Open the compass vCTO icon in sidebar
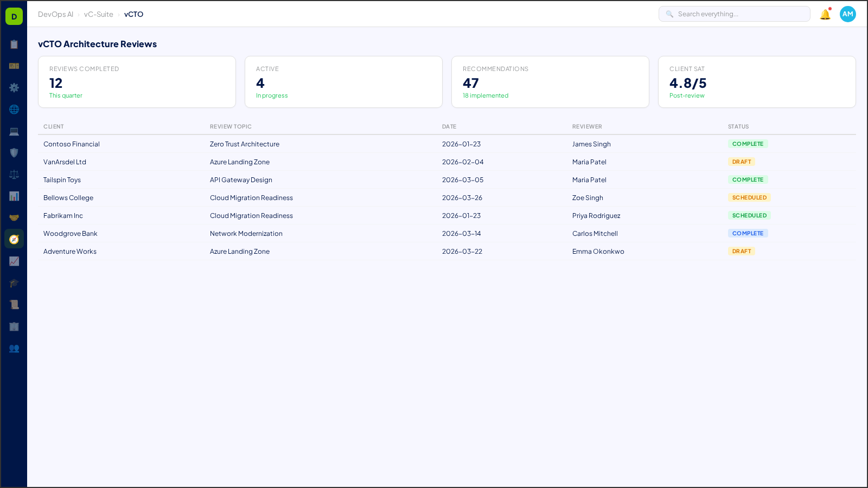This screenshot has height=488, width=868. 14,239
